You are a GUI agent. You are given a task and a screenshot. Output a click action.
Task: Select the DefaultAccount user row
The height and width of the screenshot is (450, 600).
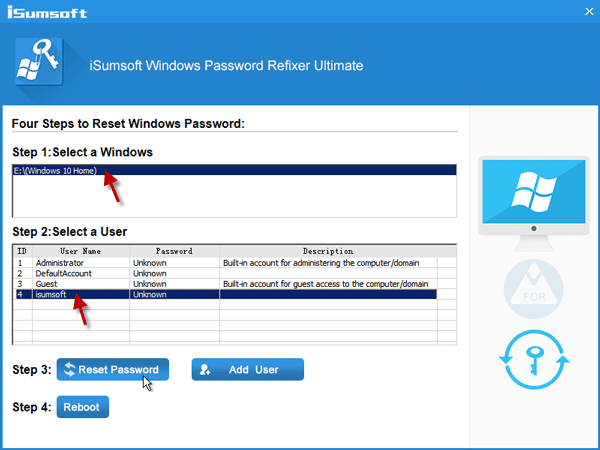click(226, 273)
